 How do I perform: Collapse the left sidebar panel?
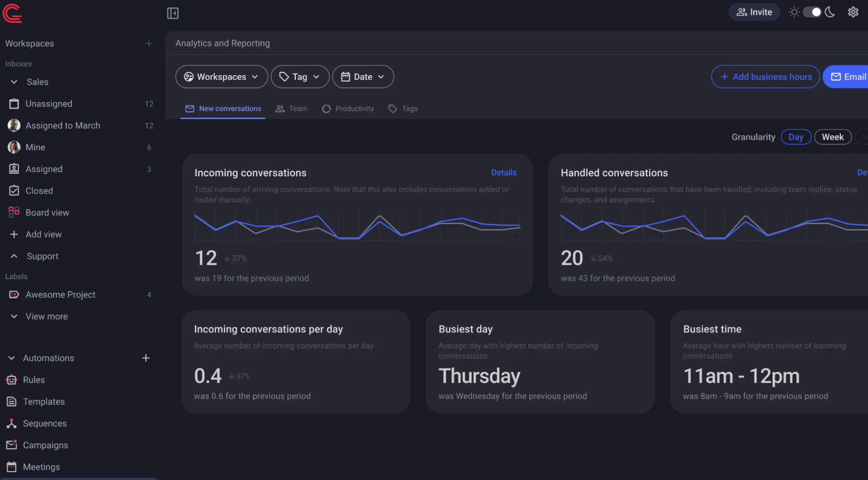tap(172, 13)
